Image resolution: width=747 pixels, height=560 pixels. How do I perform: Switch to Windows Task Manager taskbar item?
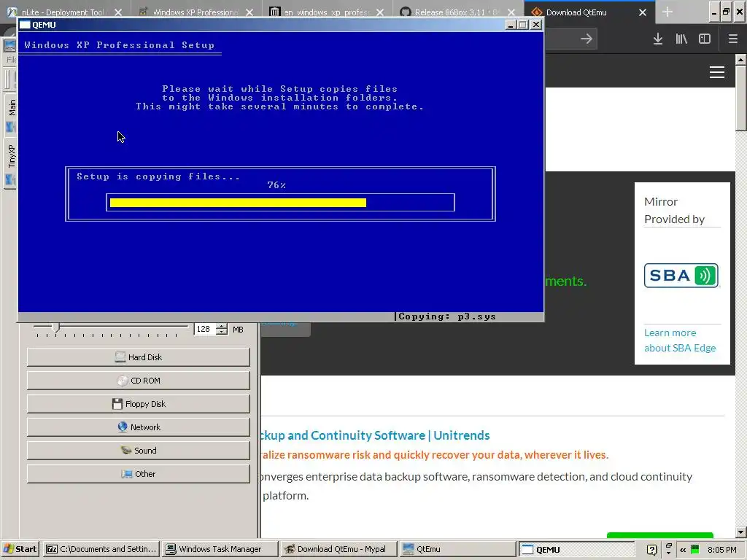219,549
